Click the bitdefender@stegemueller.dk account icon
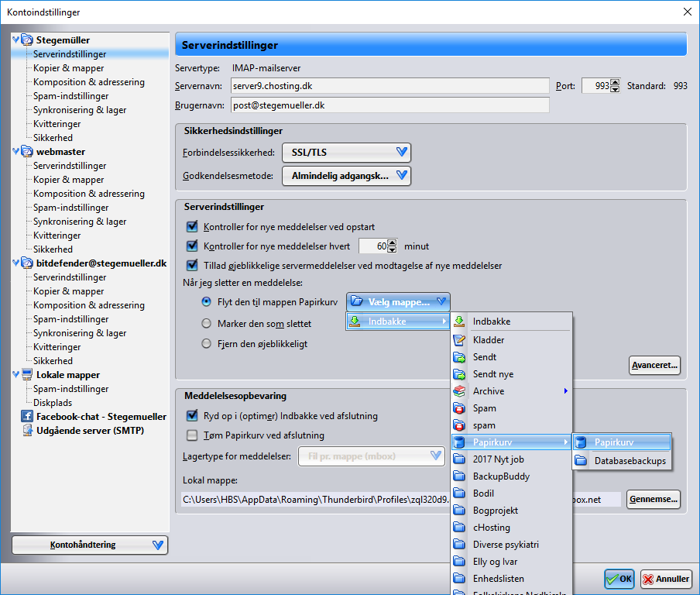Image resolution: width=700 pixels, height=595 pixels. pos(27,263)
